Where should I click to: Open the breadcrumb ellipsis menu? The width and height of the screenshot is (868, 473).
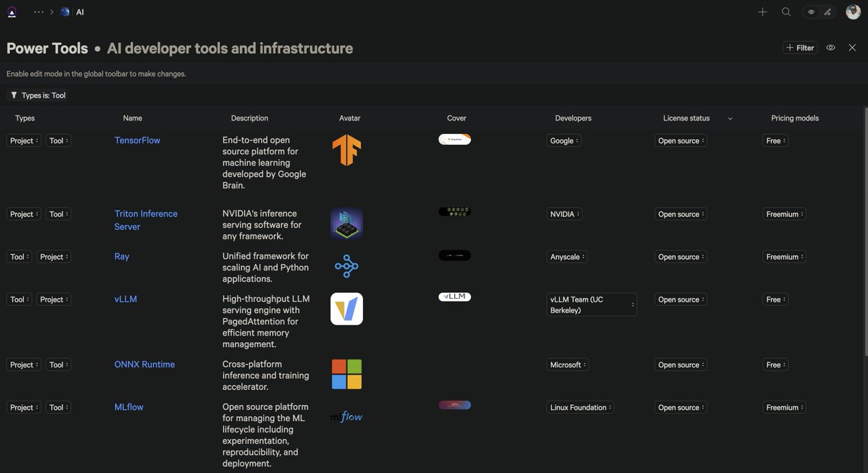pos(39,12)
